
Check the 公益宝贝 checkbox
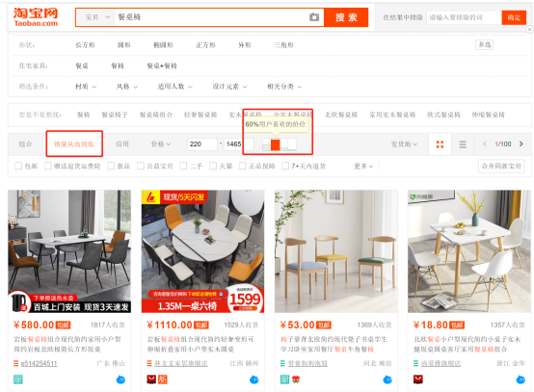point(141,166)
